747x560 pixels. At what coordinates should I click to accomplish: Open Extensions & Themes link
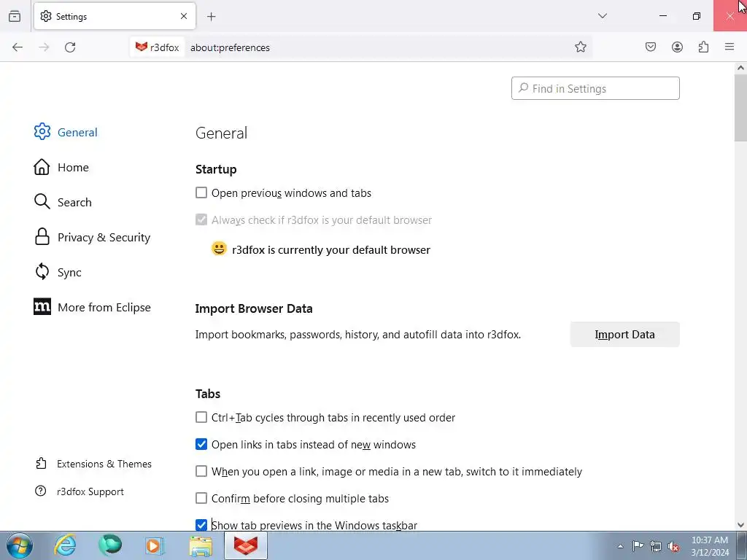point(93,464)
